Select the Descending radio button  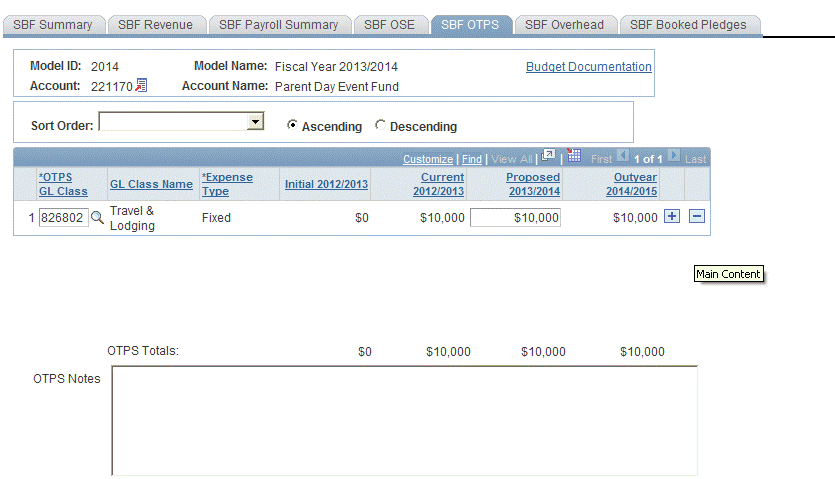point(380,126)
